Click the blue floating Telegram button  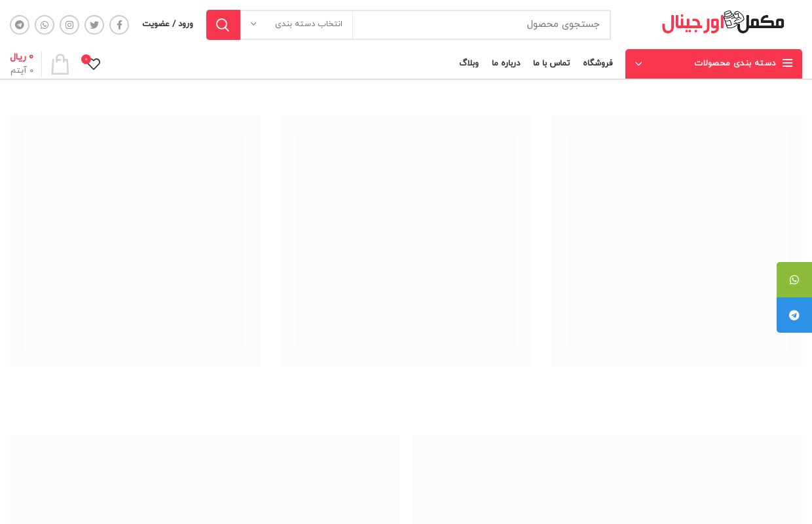click(794, 315)
